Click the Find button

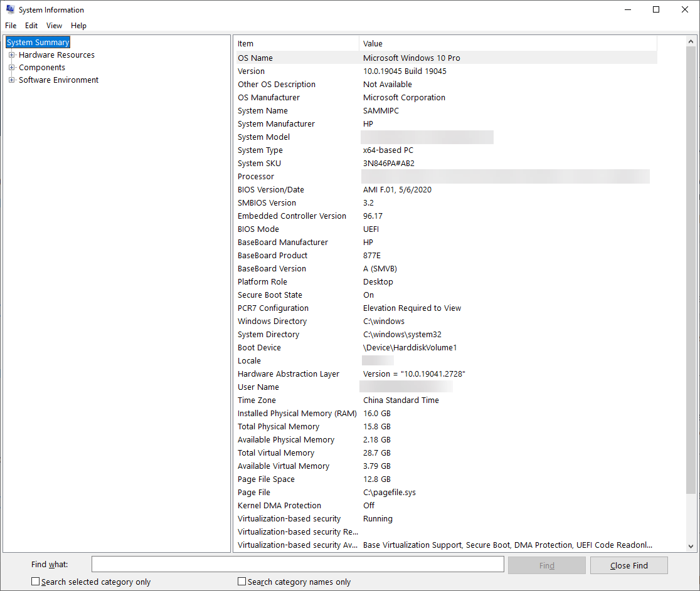pos(547,565)
